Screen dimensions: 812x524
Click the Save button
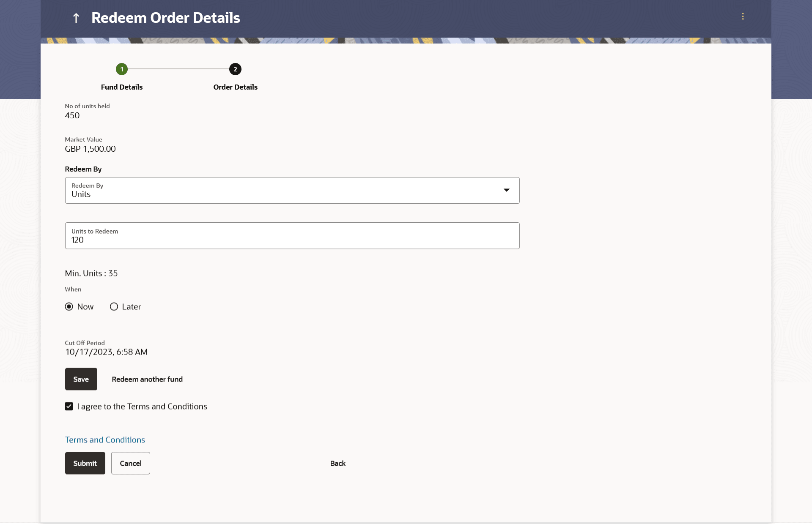coord(81,379)
